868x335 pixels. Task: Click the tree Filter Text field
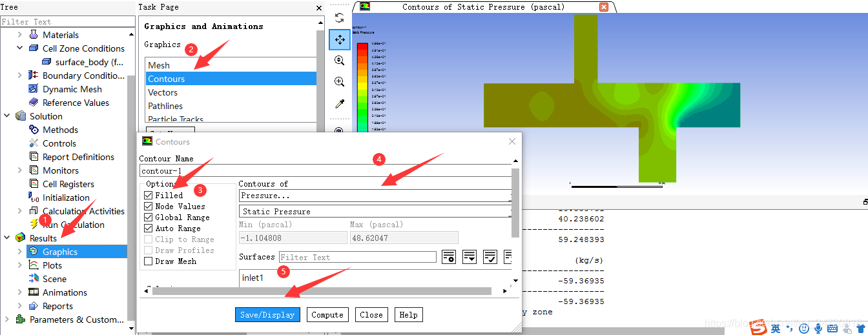coord(67,21)
